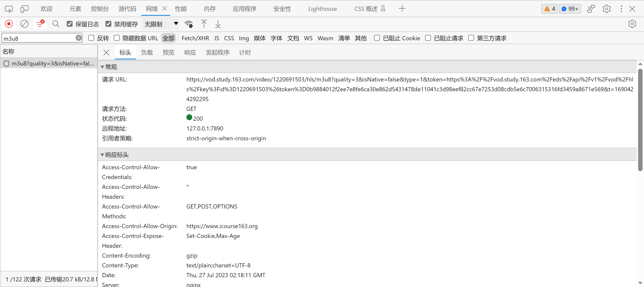This screenshot has height=287, width=644.
Task: Open network conditions panel
Action: tap(189, 24)
